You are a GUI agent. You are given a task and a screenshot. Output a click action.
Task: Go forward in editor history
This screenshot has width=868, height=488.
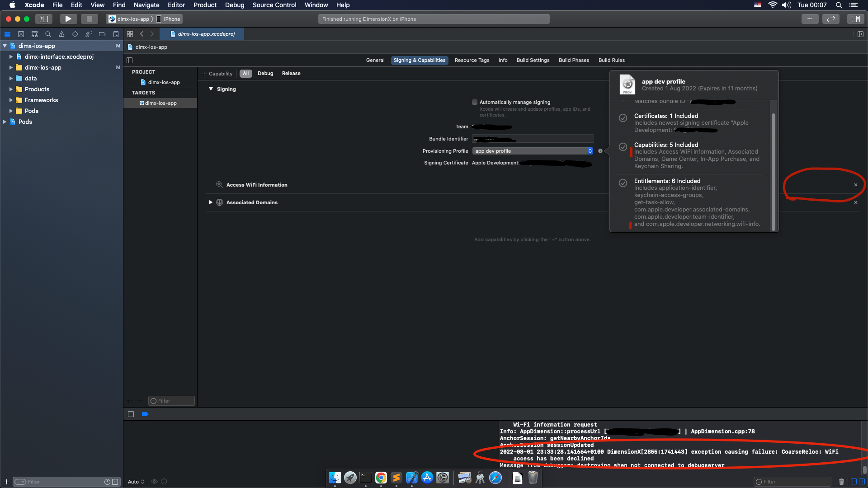(152, 34)
